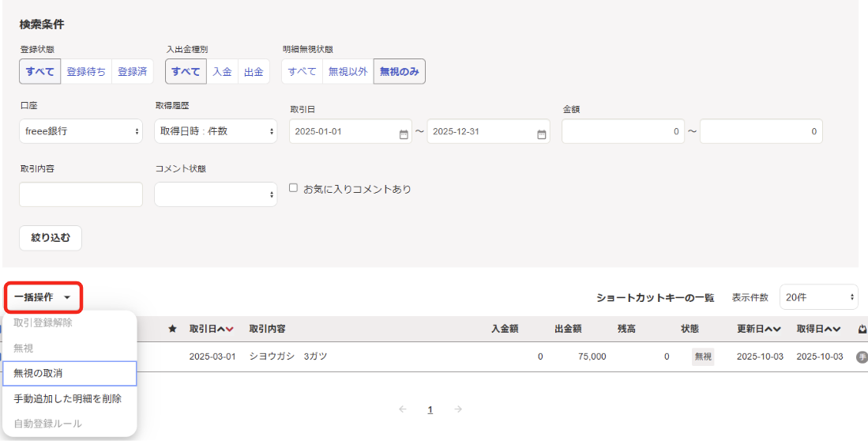Select 登録待ち registration status
Viewport: 868px width, 441px height.
[x=86, y=71]
